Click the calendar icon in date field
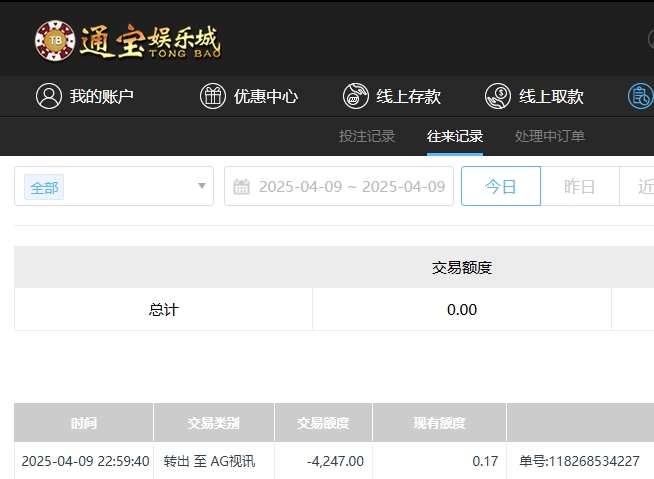The height and width of the screenshot is (479, 654). pyautogui.click(x=241, y=187)
